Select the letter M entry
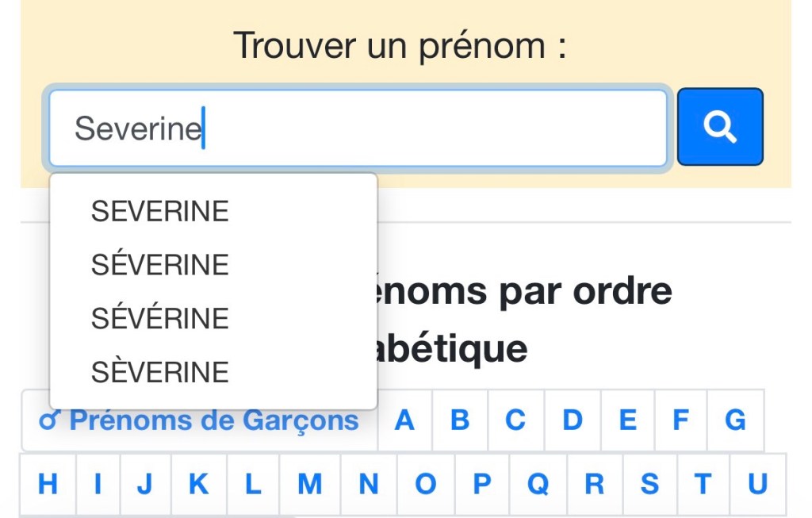Viewport: 812px width, 518px height. pyautogui.click(x=309, y=484)
